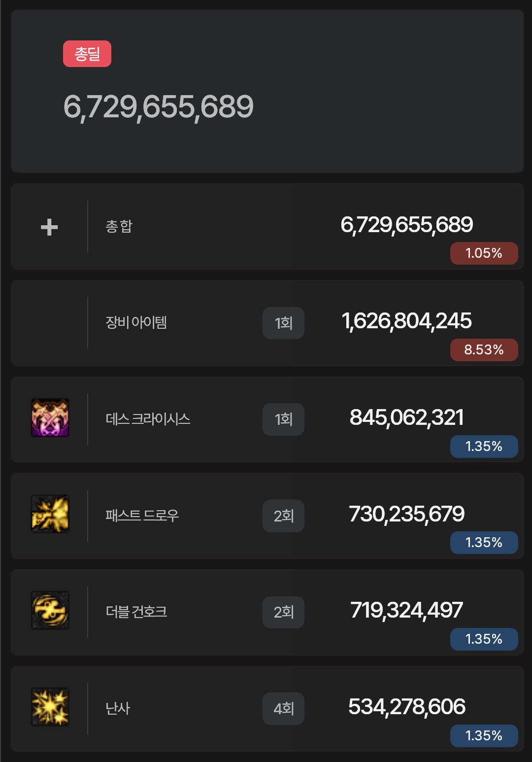The width and height of the screenshot is (532, 762).
Task: Click the 2회 count badge for 패스트 드로우
Action: (283, 516)
